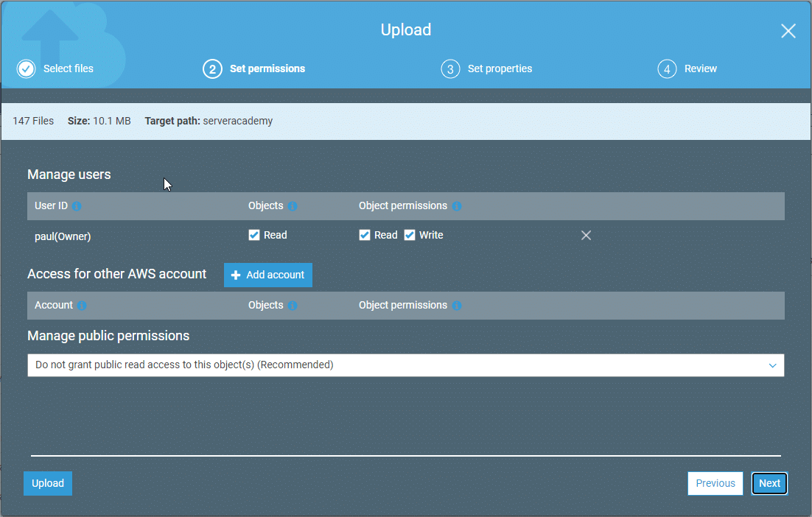Remove paul(Owner) using the X icon
The image size is (812, 517).
point(586,236)
